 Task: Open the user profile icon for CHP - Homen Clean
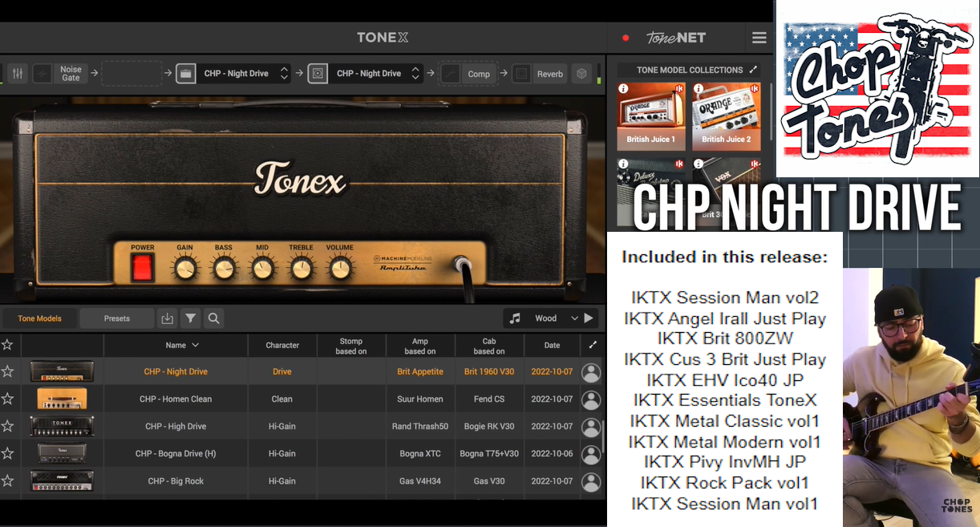click(591, 399)
